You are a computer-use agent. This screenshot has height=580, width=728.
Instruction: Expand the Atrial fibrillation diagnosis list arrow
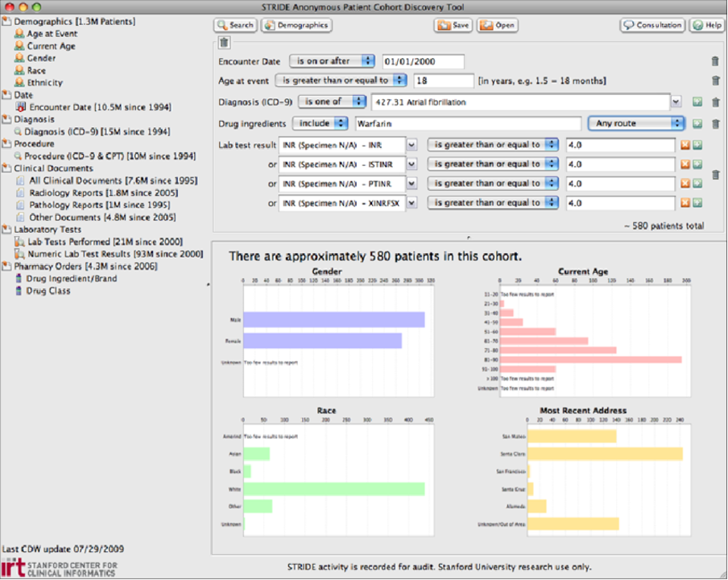pos(676,101)
